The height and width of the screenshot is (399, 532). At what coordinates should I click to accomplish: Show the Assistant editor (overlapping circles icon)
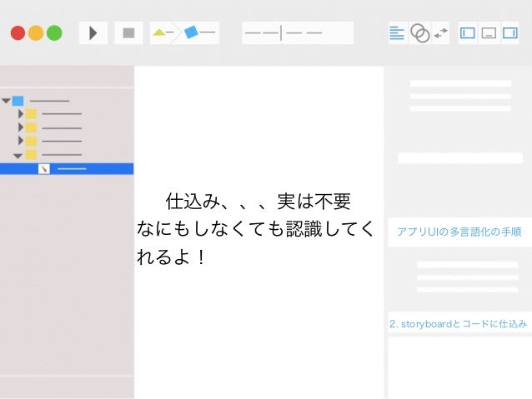pyautogui.click(x=420, y=33)
